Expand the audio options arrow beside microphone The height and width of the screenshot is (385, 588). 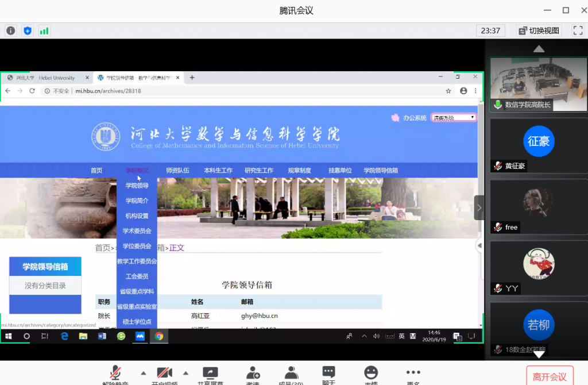click(143, 373)
